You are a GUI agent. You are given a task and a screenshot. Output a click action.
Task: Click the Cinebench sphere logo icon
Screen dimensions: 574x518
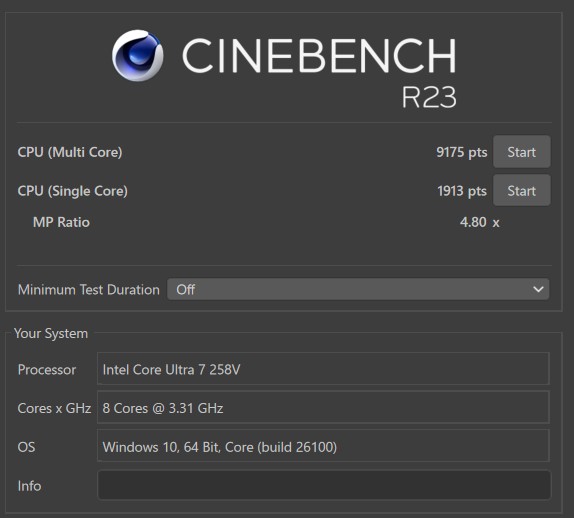138,55
